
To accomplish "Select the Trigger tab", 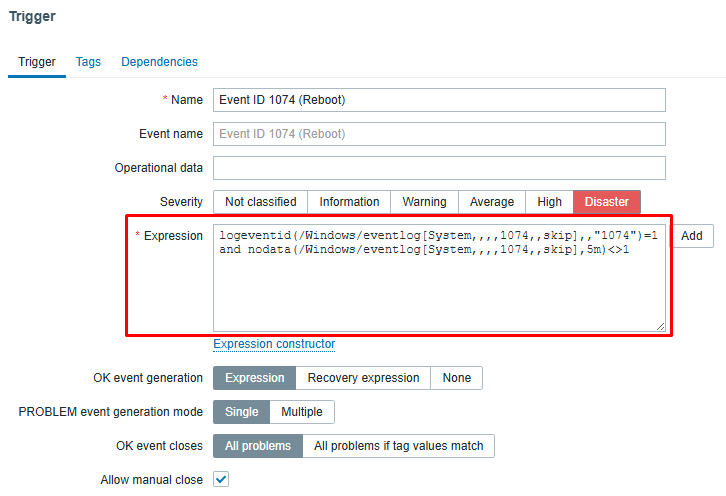I will (37, 62).
